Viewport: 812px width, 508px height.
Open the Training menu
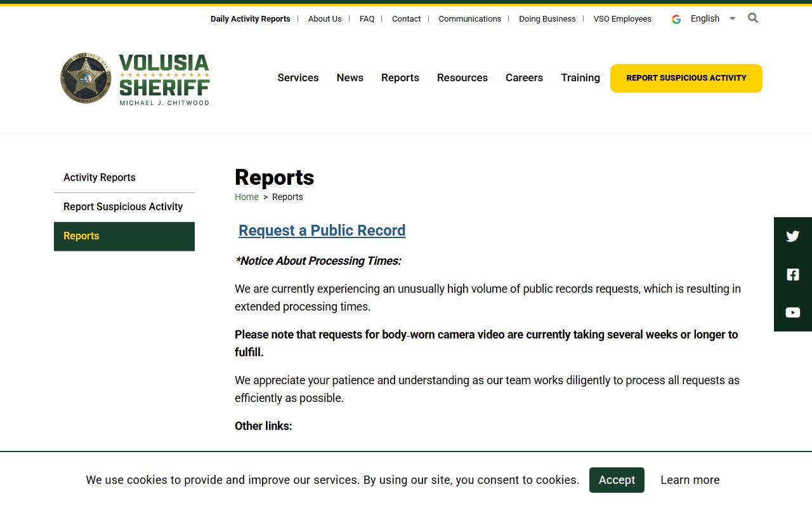(580, 77)
